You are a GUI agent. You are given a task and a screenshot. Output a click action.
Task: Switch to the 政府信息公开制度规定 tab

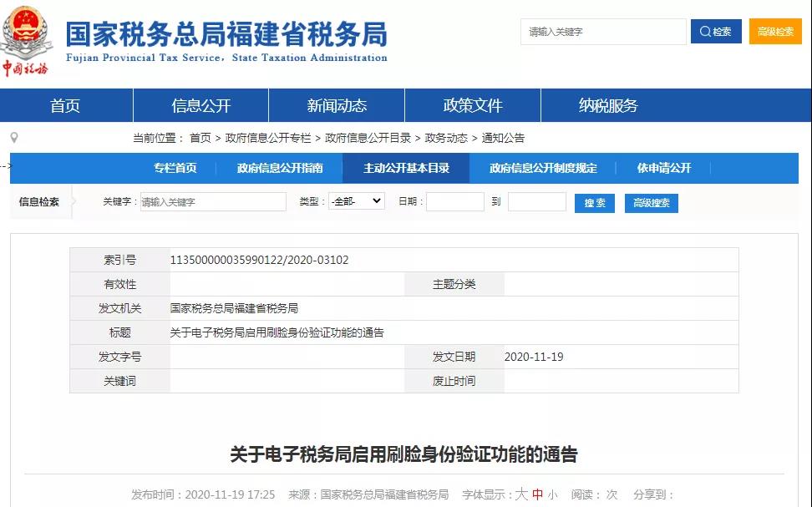543,168
